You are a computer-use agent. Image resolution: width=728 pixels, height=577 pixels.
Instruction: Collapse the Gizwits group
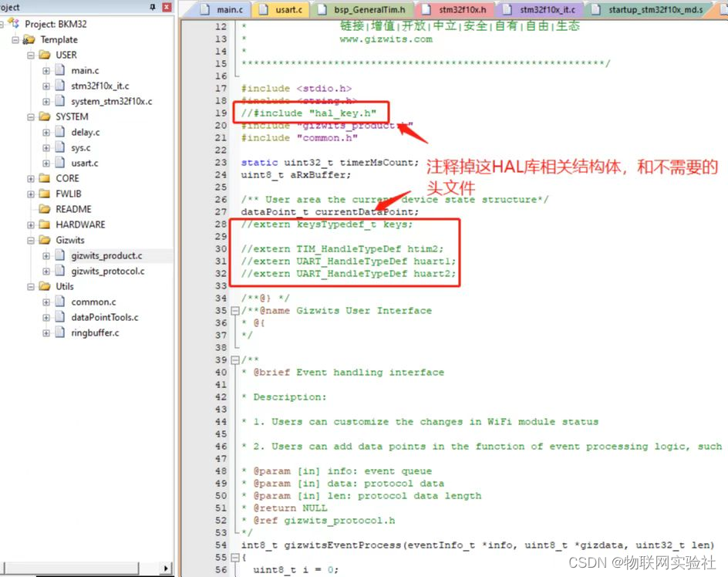31,240
